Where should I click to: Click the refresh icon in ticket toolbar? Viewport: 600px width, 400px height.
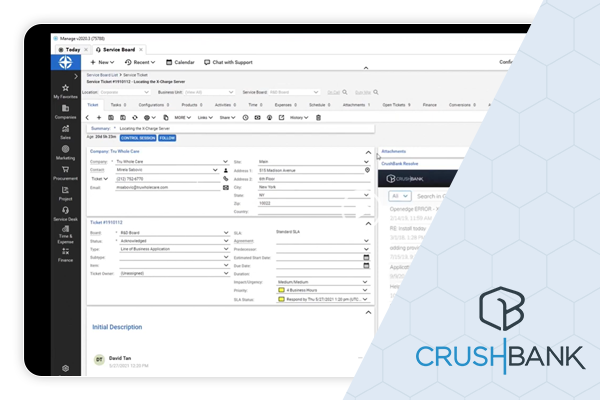(x=135, y=118)
